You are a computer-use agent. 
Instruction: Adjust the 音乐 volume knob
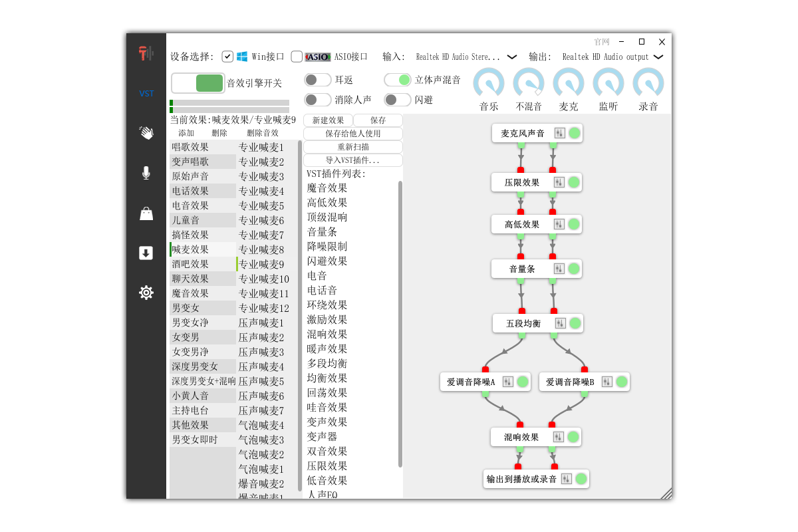(x=489, y=84)
